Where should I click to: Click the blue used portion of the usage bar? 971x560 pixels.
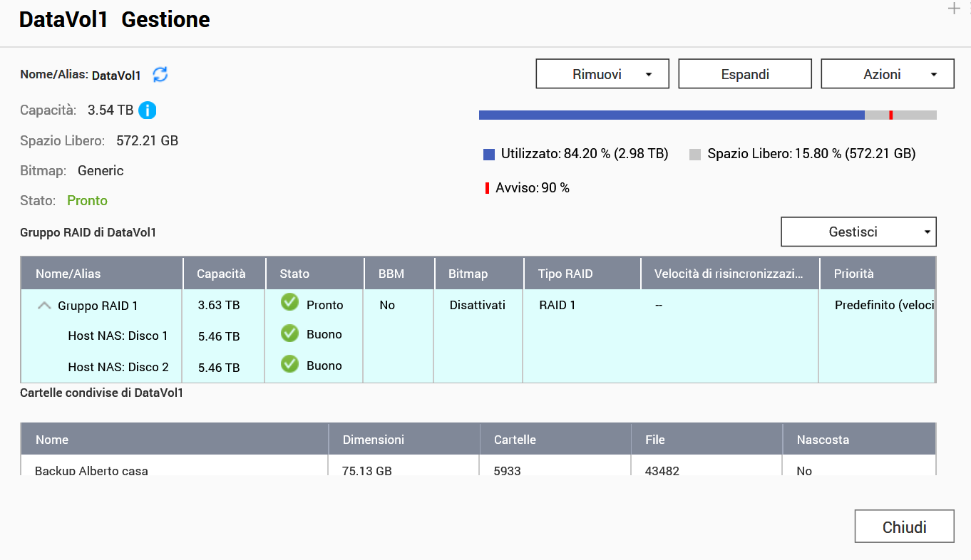pyautogui.click(x=670, y=115)
